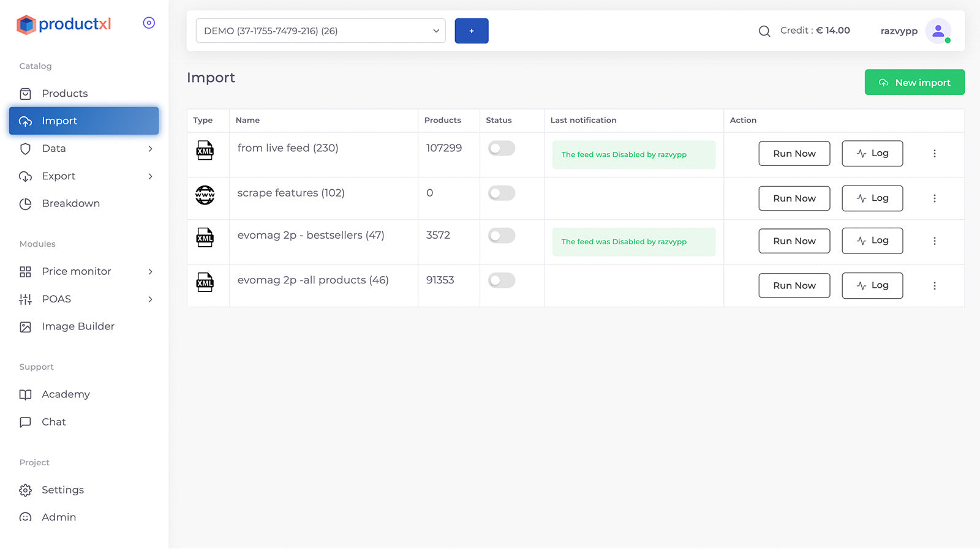Expand the Price monitor submenu
980x551 pixels.
pos(85,271)
